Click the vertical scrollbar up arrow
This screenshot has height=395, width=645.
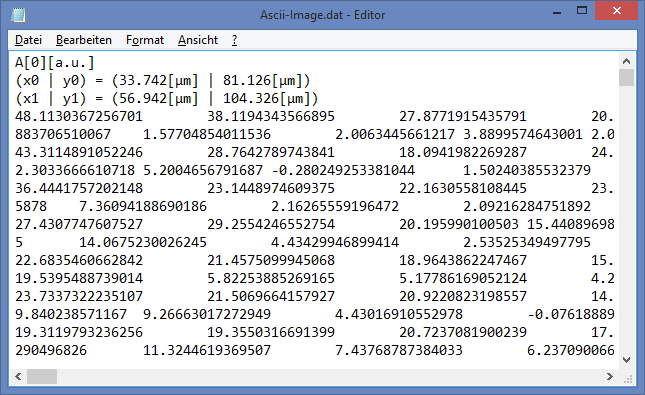[x=626, y=61]
